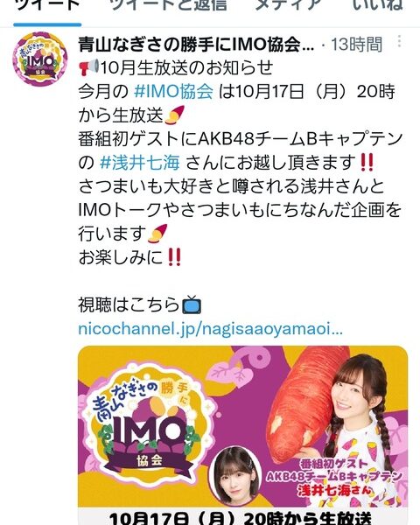Click the TV emoji after 視聴はこちら

tap(192, 304)
